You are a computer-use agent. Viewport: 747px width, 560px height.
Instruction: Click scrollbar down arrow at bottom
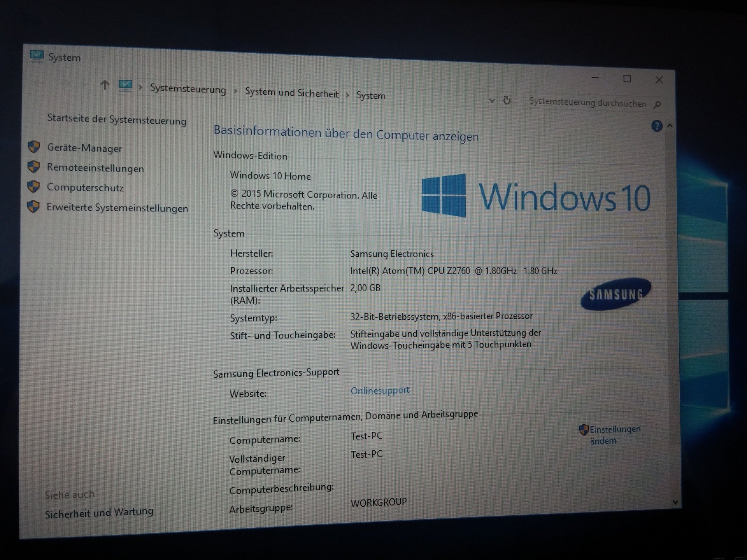tap(676, 502)
